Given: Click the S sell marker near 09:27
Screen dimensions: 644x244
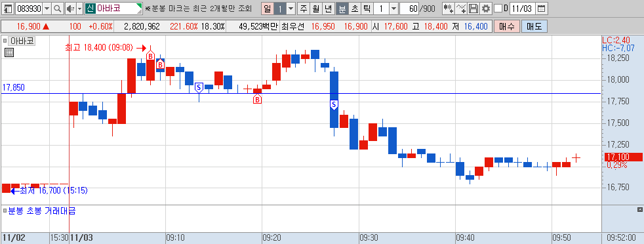Looking at the screenshot, I should tap(334, 105).
